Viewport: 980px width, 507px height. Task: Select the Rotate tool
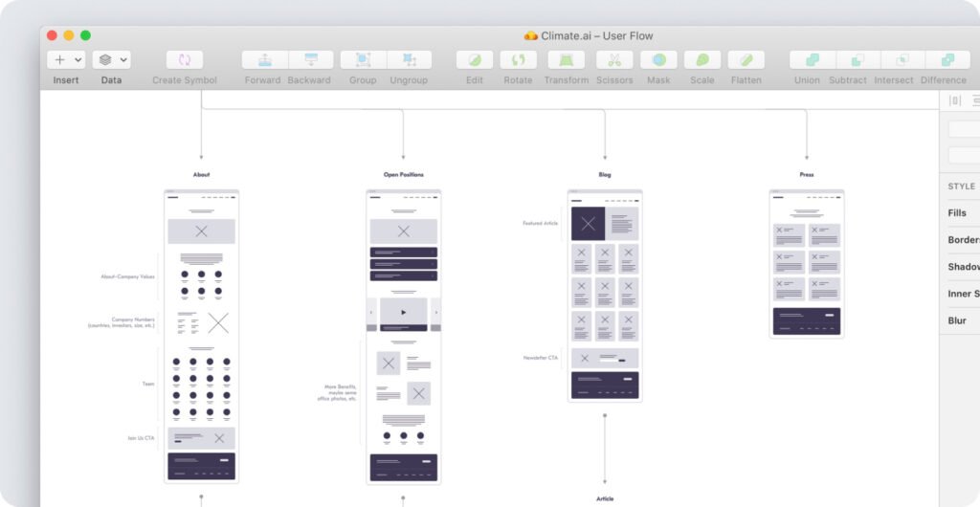pyautogui.click(x=518, y=59)
